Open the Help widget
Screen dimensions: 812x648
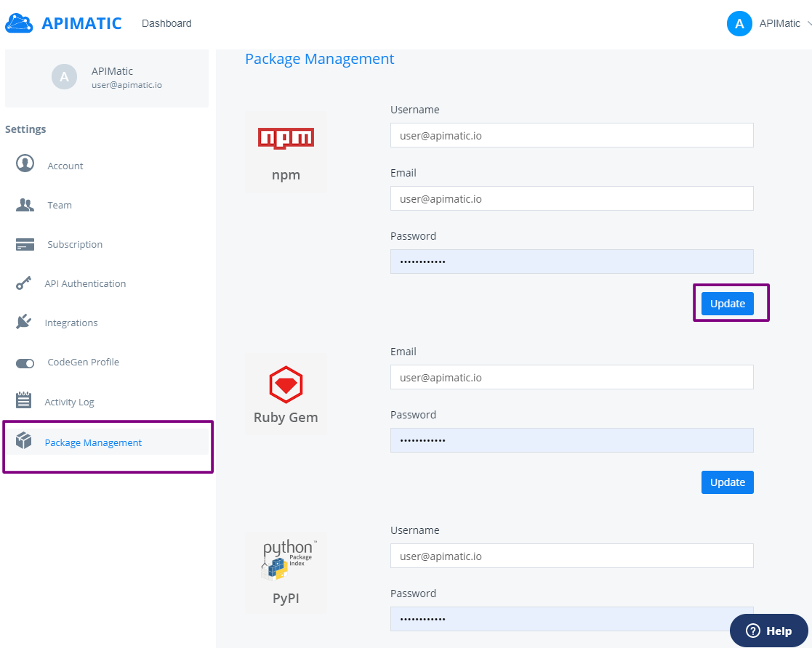click(769, 631)
